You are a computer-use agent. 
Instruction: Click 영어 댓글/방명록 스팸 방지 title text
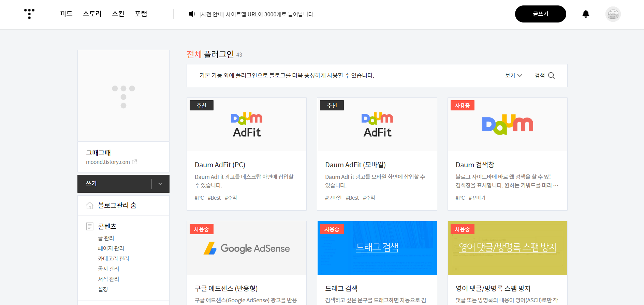(493, 289)
